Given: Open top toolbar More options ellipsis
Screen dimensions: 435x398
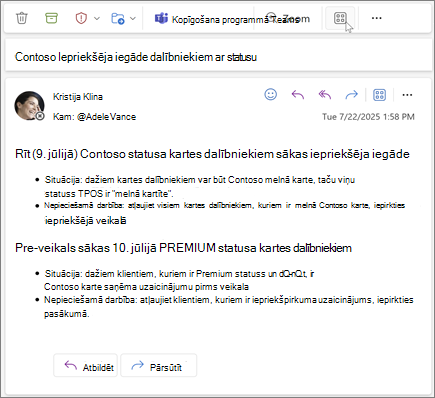Looking at the screenshot, I should pos(376,18).
